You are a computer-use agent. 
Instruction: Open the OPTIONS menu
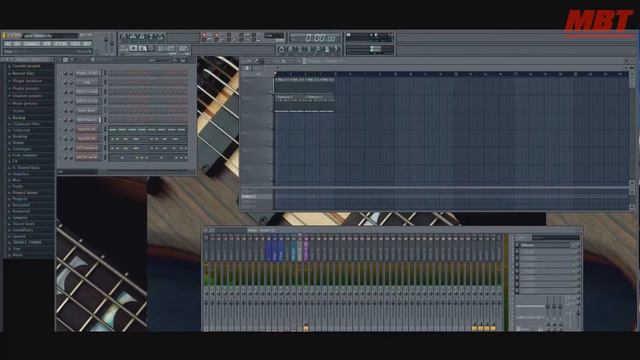(x=60, y=44)
